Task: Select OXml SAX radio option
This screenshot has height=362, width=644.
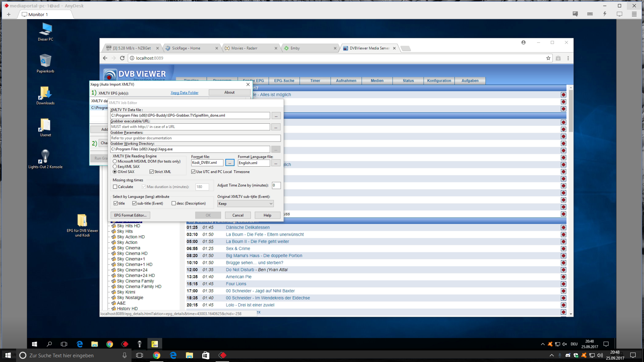Action: pyautogui.click(x=115, y=172)
